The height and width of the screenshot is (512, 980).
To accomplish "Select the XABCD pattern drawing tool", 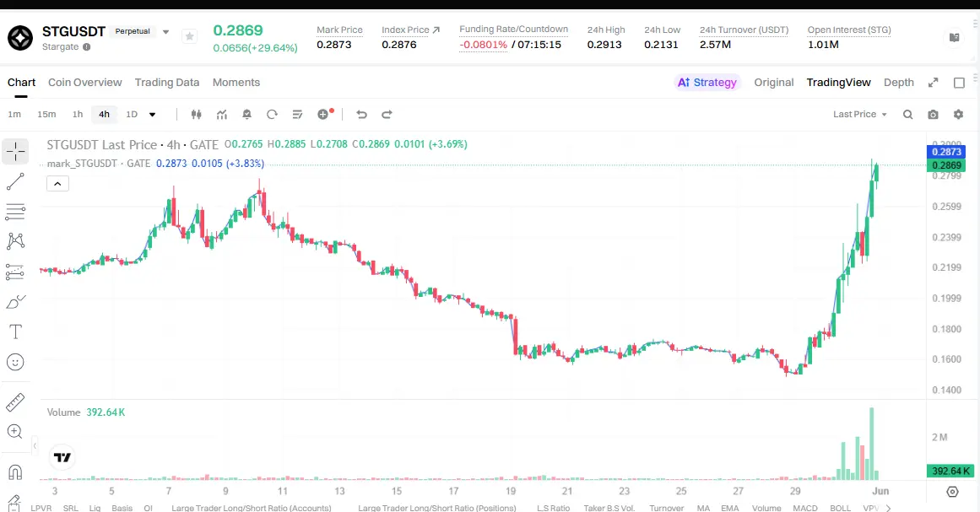I will (x=15, y=241).
